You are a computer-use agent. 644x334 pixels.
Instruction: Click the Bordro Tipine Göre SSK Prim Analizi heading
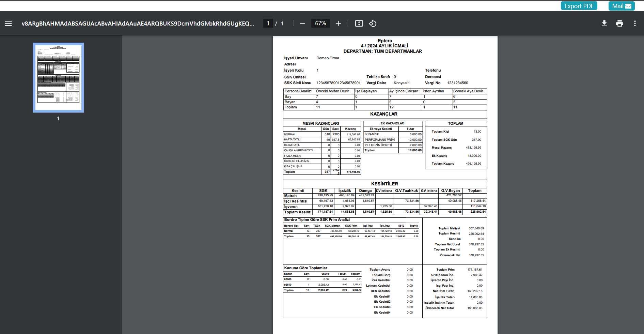click(x=317, y=219)
